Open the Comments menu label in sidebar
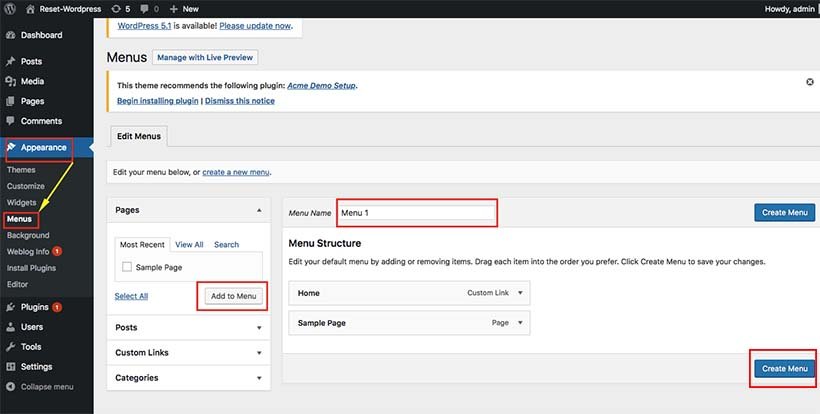This screenshot has width=820, height=414. [x=41, y=121]
